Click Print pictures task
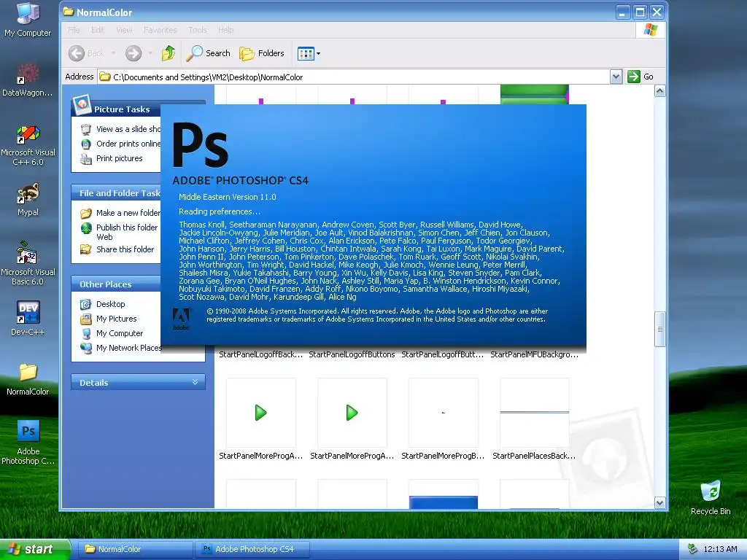The height and width of the screenshot is (560, 747). [112, 158]
